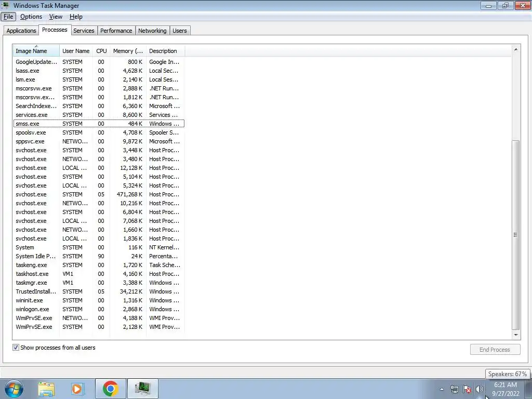Open the File menu
The height and width of the screenshot is (399, 532).
(x=8, y=17)
